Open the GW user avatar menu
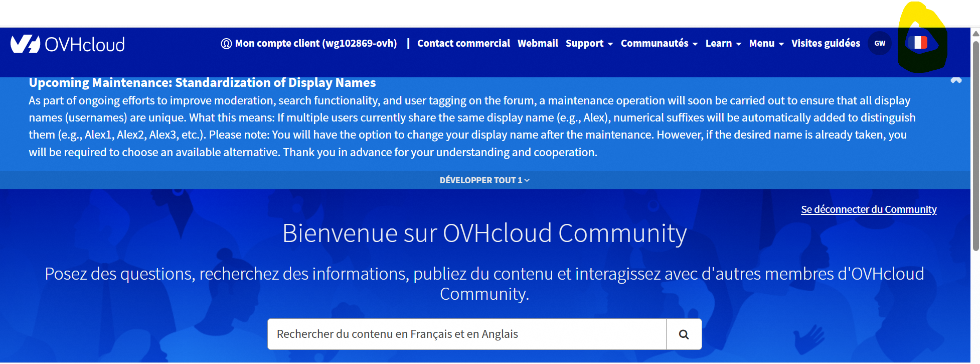This screenshot has height=364, width=980. [x=880, y=43]
